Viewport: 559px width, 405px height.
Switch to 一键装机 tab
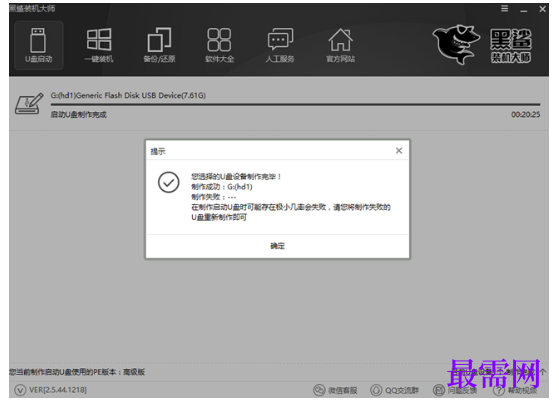coord(99,45)
